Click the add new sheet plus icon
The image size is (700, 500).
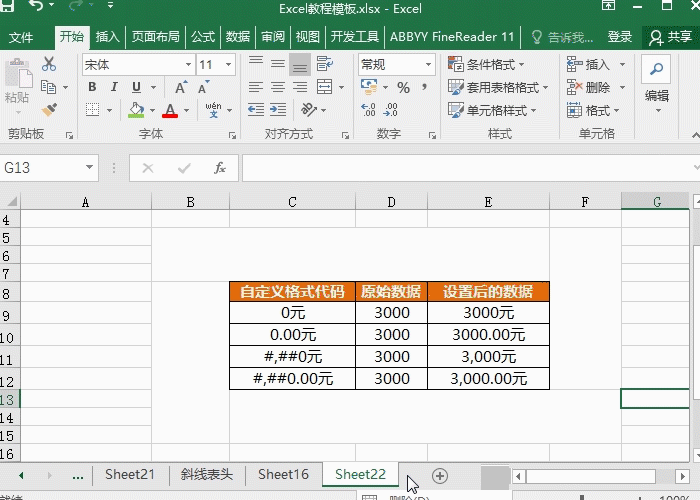pos(439,475)
